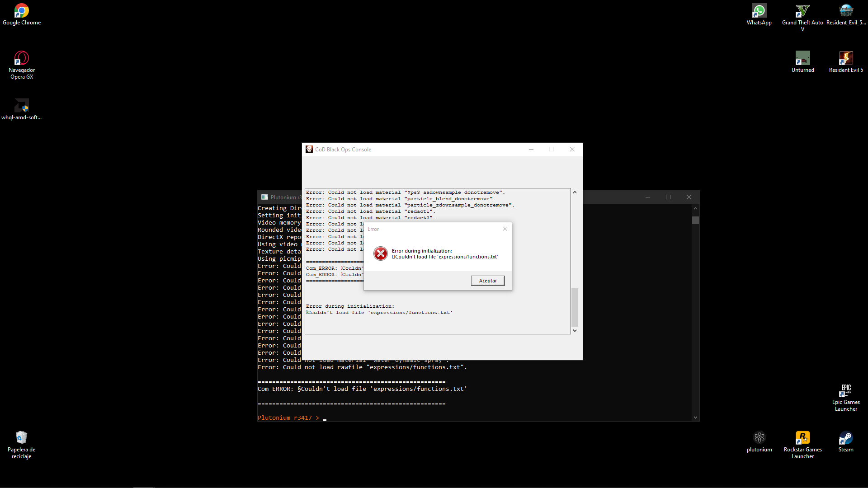Click Plutonium console window title icon

[264, 197]
